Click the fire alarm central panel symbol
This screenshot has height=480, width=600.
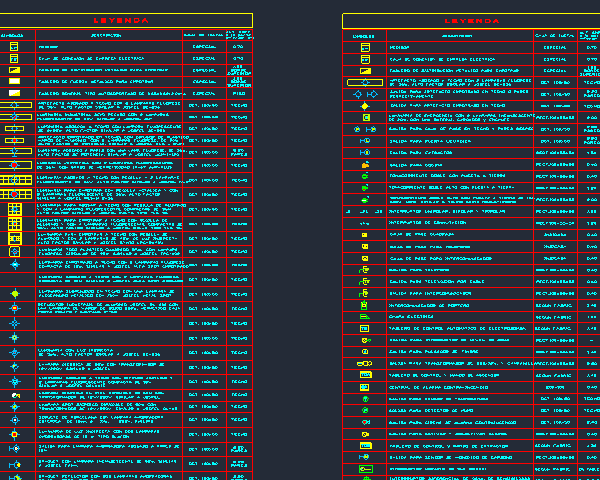click(x=364, y=387)
